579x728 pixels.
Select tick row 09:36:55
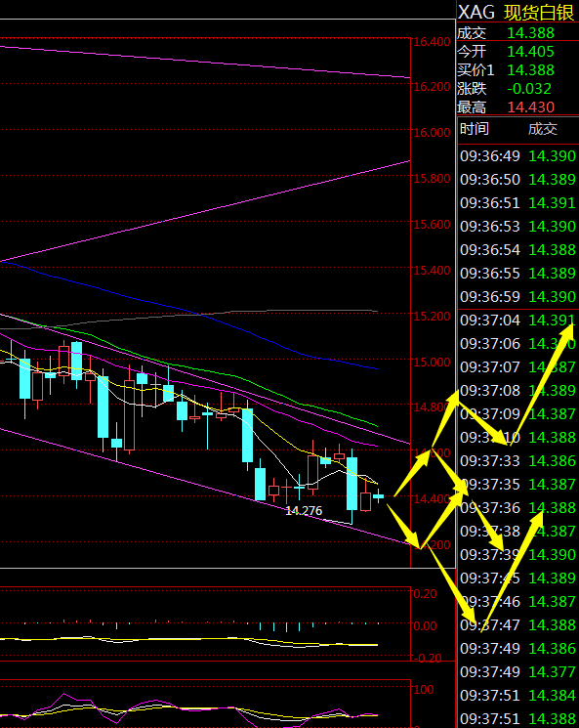click(x=517, y=273)
